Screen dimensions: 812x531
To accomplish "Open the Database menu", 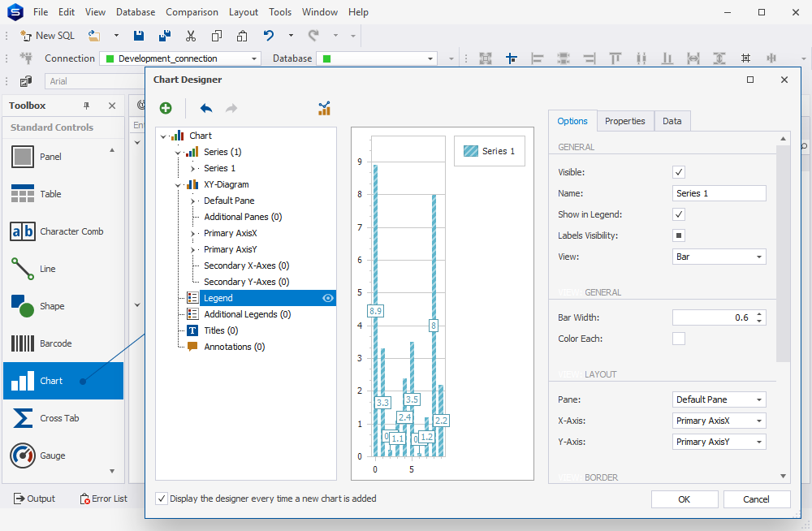I will (x=136, y=12).
